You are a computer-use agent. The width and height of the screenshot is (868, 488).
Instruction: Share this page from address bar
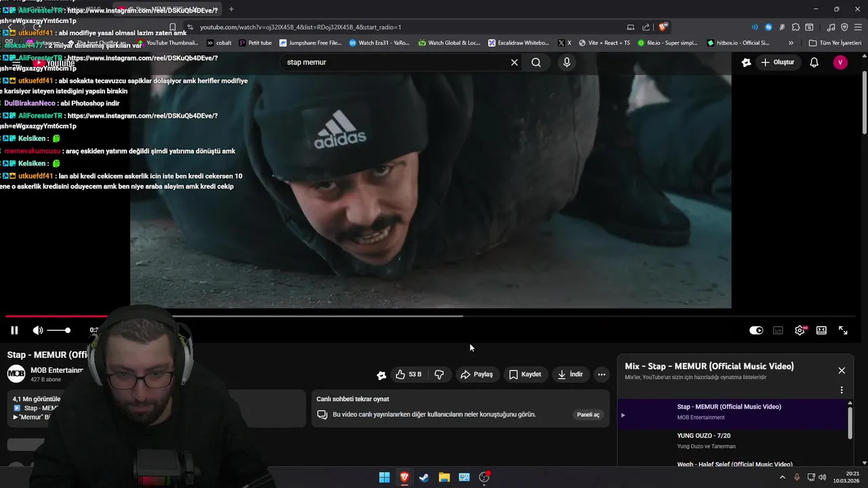pos(646,27)
